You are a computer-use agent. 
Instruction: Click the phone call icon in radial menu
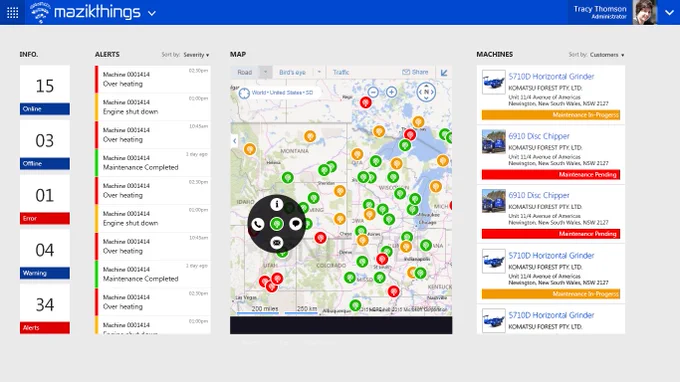(x=258, y=224)
